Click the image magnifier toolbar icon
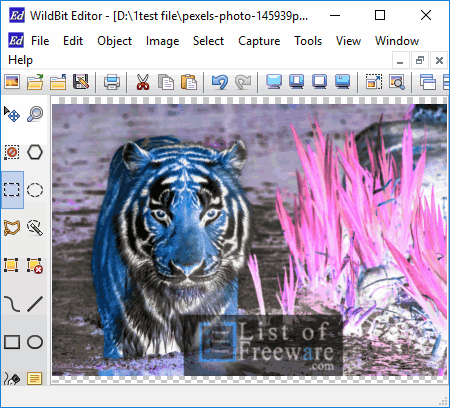This screenshot has height=408, width=450. point(397,82)
